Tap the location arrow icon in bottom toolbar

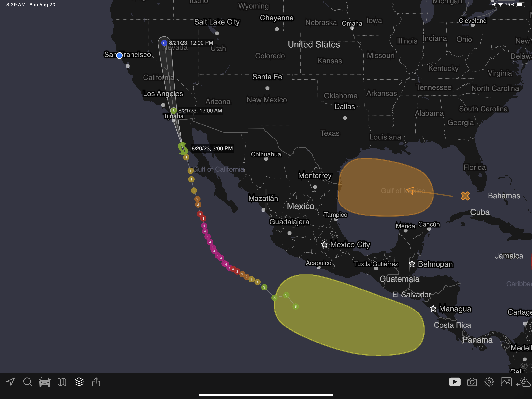click(x=11, y=382)
